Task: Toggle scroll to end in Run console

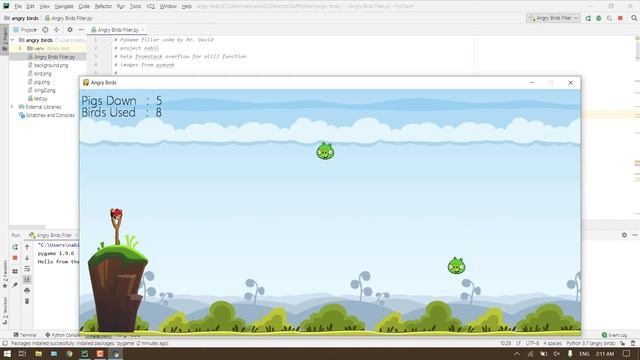Action: click(x=27, y=280)
